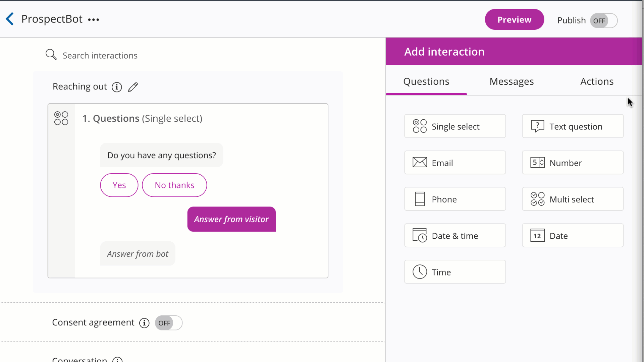Image resolution: width=644 pixels, height=362 pixels.
Task: Click the Consent agreement info icon
Action: pos(144,323)
